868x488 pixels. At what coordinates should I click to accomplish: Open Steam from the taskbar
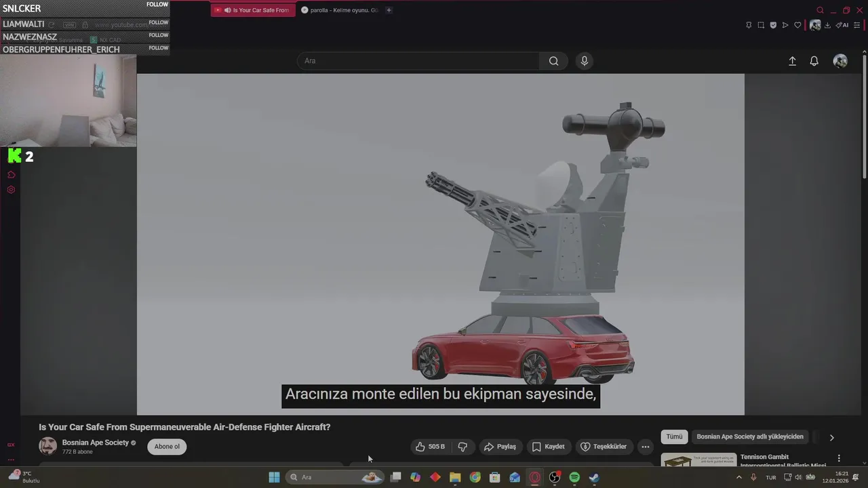594,477
